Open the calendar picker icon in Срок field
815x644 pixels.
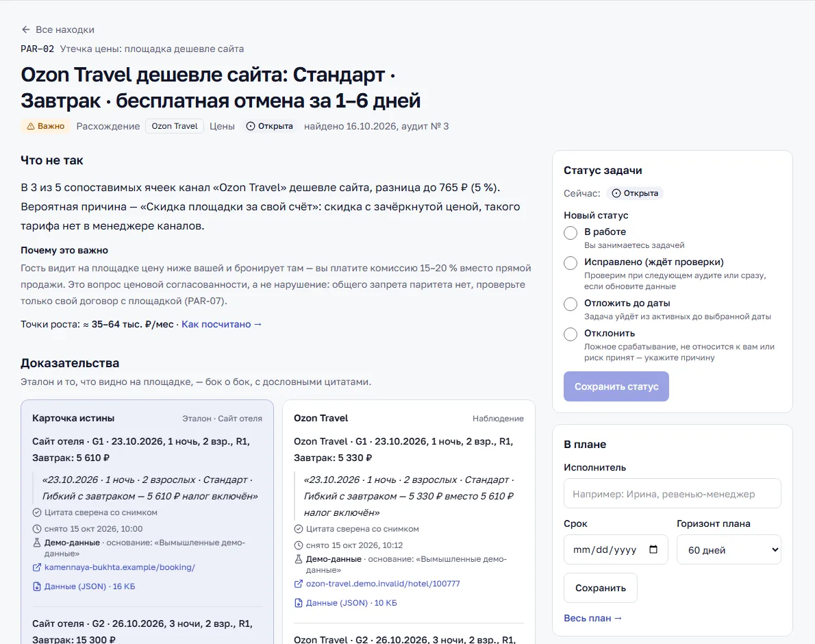[653, 549]
